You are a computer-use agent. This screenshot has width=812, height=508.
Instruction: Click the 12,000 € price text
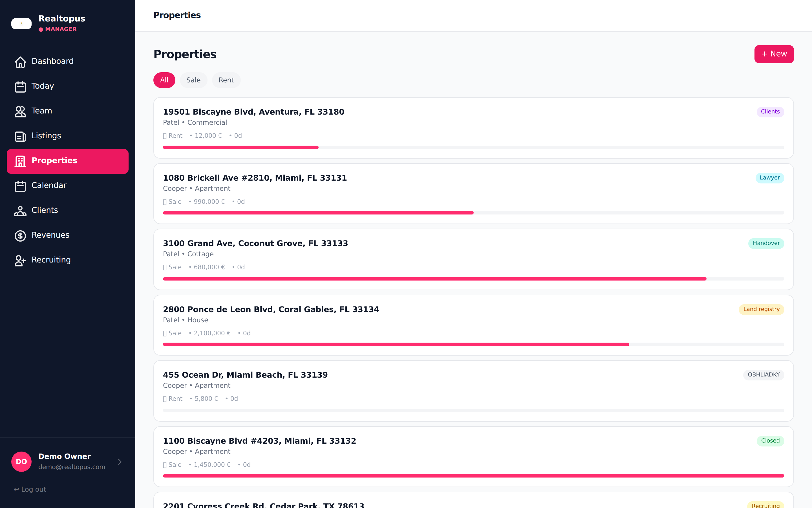(208, 136)
